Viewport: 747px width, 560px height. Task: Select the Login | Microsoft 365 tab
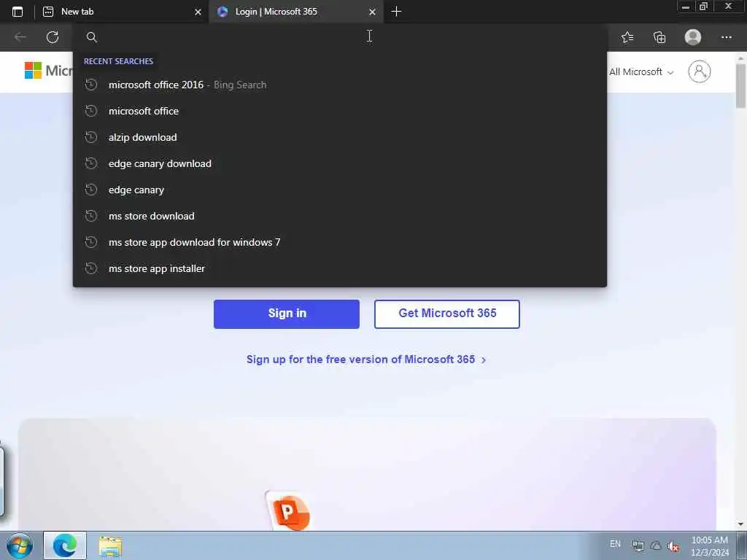(x=295, y=12)
